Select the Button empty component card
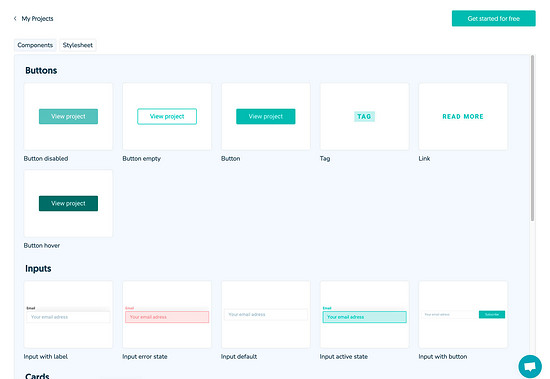The width and height of the screenshot is (550, 379). [x=167, y=117]
